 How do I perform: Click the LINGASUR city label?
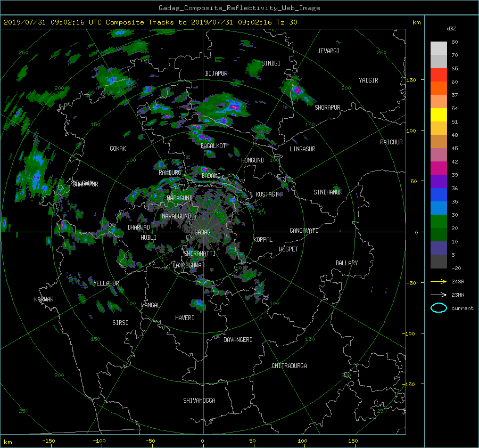click(x=302, y=149)
